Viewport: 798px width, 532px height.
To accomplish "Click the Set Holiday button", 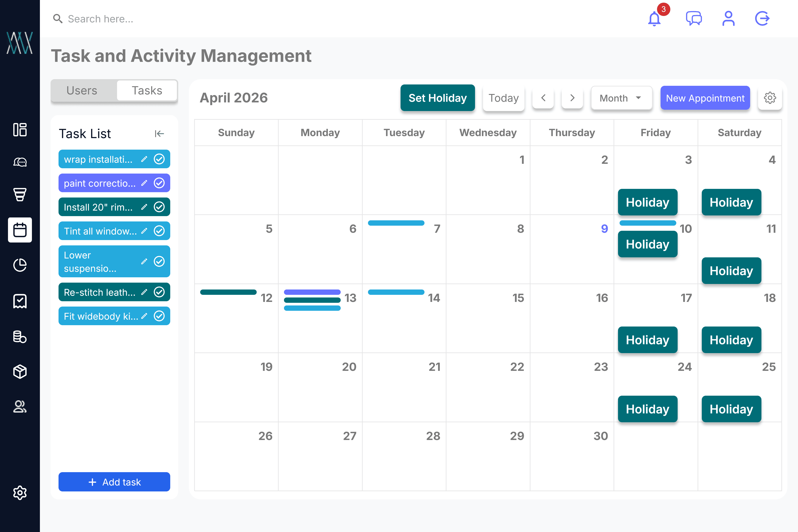I will [x=437, y=98].
